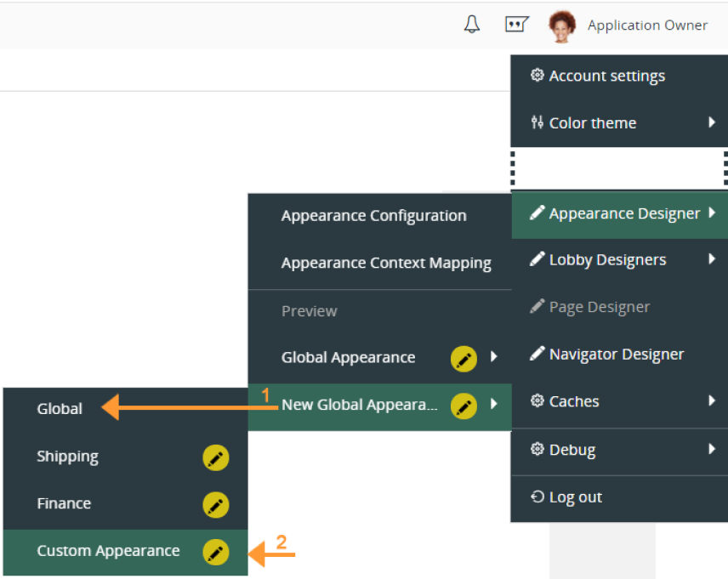This screenshot has height=579, width=728.
Task: Select Appearance Configuration menu item
Action: coord(373,216)
